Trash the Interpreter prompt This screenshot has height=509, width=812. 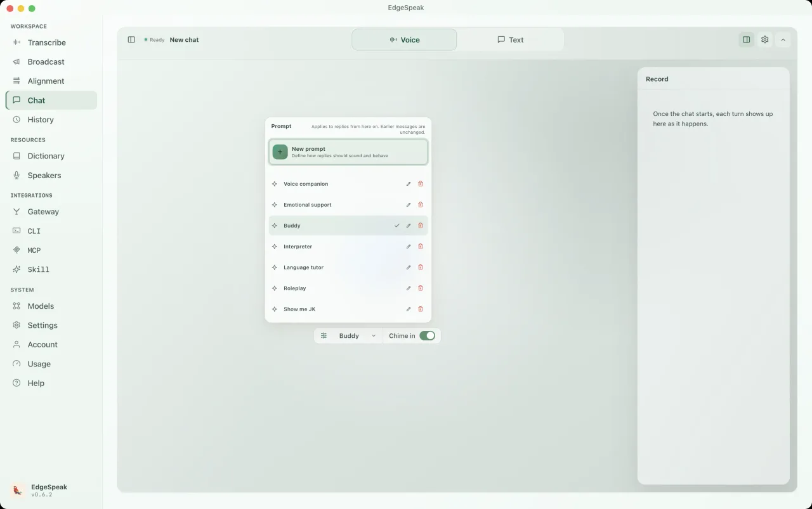(421, 247)
